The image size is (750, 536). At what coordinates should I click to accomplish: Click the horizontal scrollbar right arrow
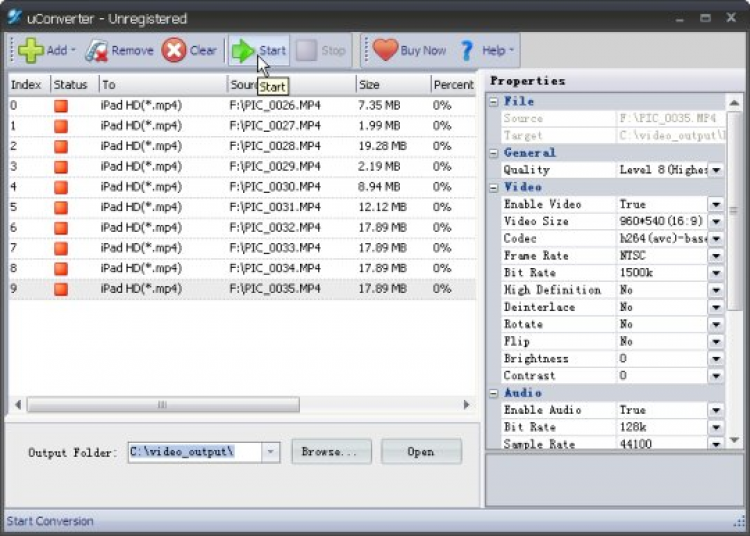click(467, 405)
